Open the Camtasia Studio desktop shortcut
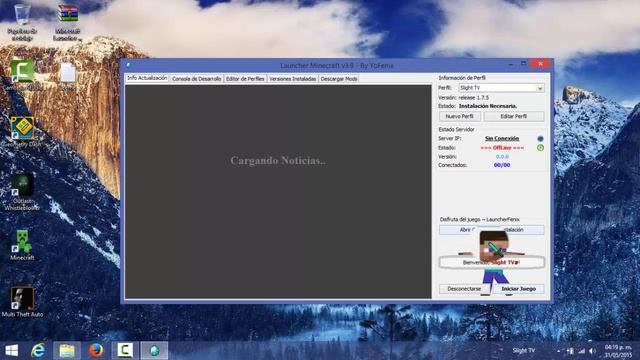The height and width of the screenshot is (360, 640). [22, 75]
